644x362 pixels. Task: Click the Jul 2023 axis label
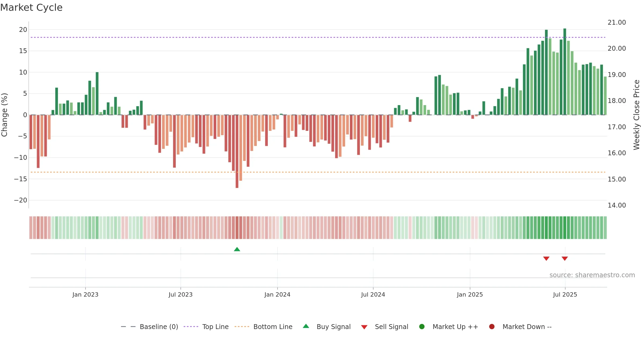pos(181,295)
